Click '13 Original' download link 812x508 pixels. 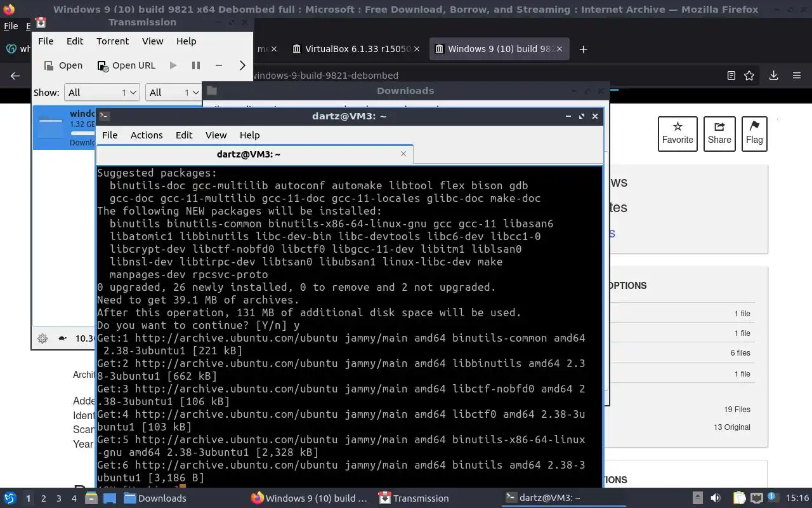coord(732,427)
